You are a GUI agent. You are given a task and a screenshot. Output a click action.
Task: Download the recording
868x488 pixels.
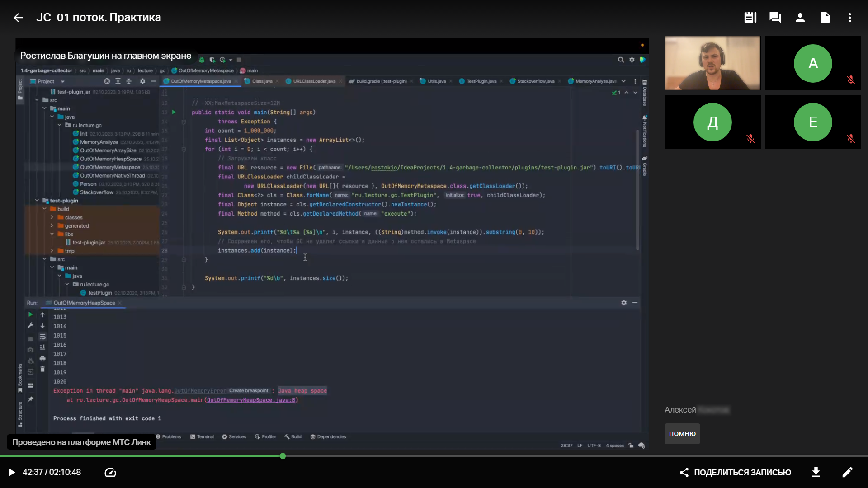pyautogui.click(x=816, y=472)
